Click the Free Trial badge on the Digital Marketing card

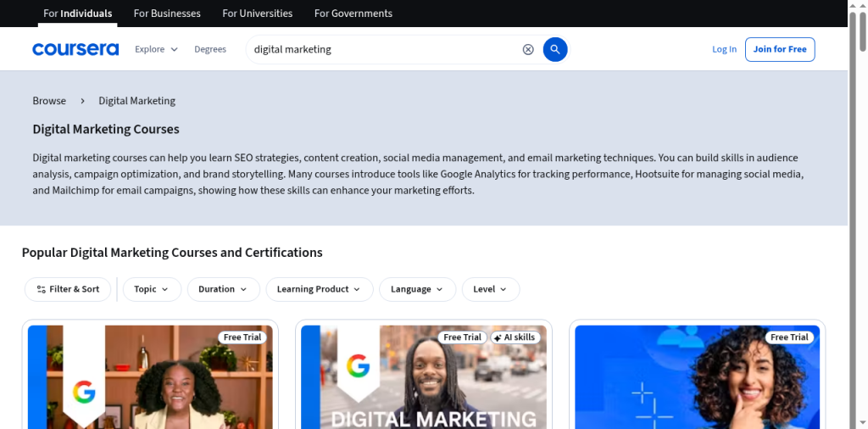pos(462,337)
